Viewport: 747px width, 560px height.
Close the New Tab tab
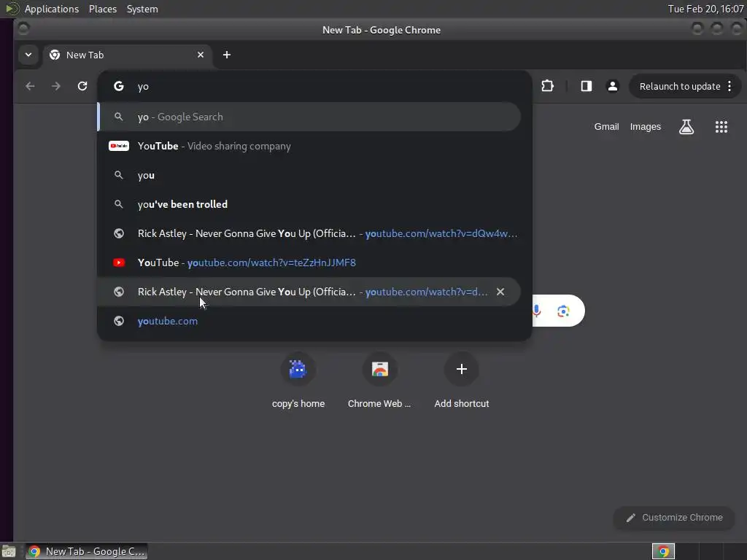tap(201, 55)
